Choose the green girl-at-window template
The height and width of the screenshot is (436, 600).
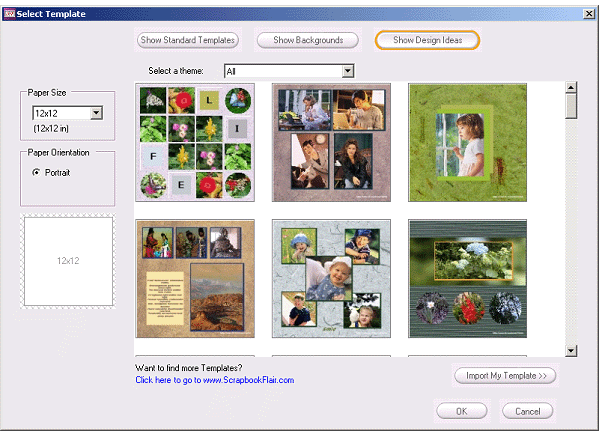(467, 142)
